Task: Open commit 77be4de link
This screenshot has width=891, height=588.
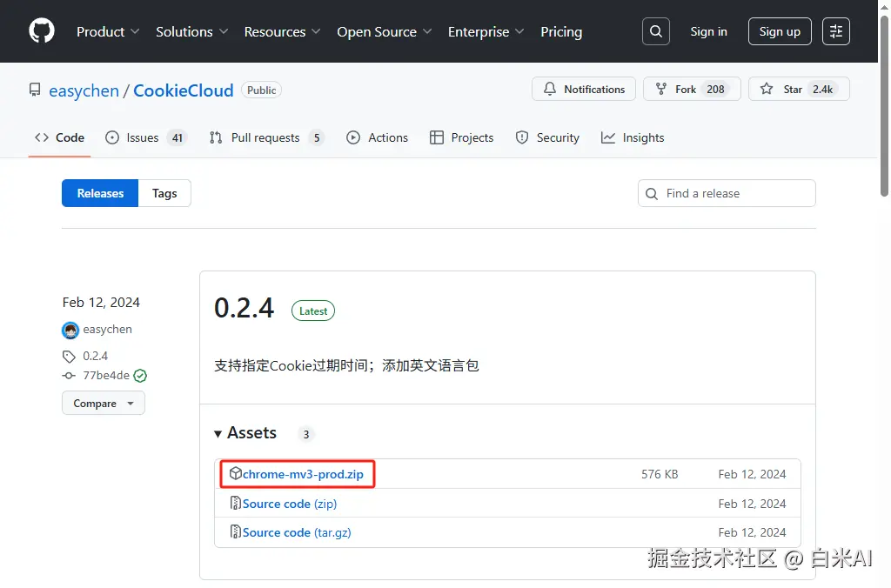Action: coord(106,376)
